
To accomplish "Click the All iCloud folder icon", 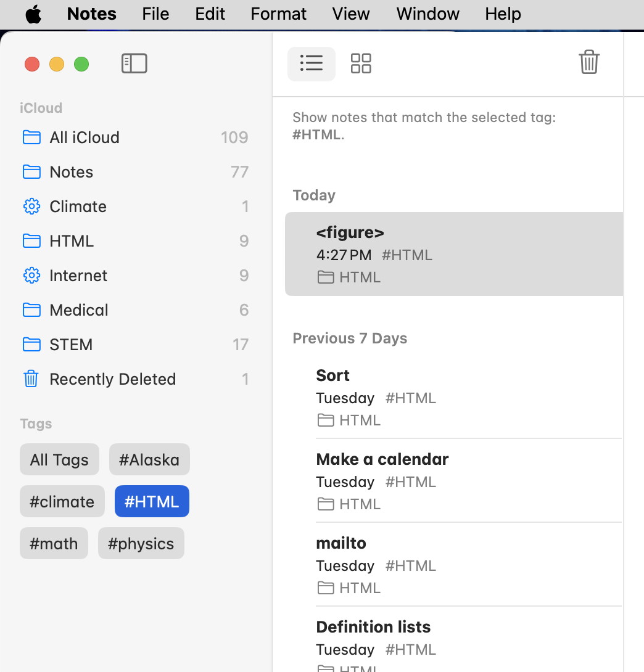I will 31,137.
